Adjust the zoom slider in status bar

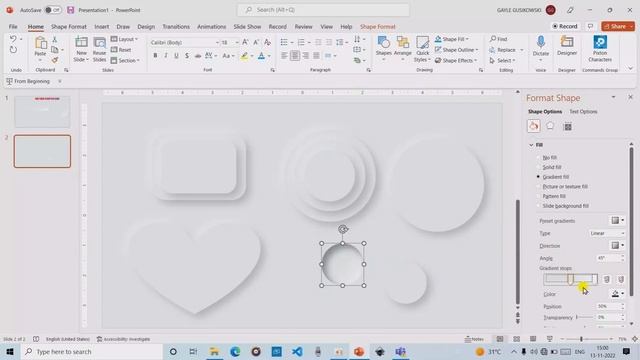(582, 339)
